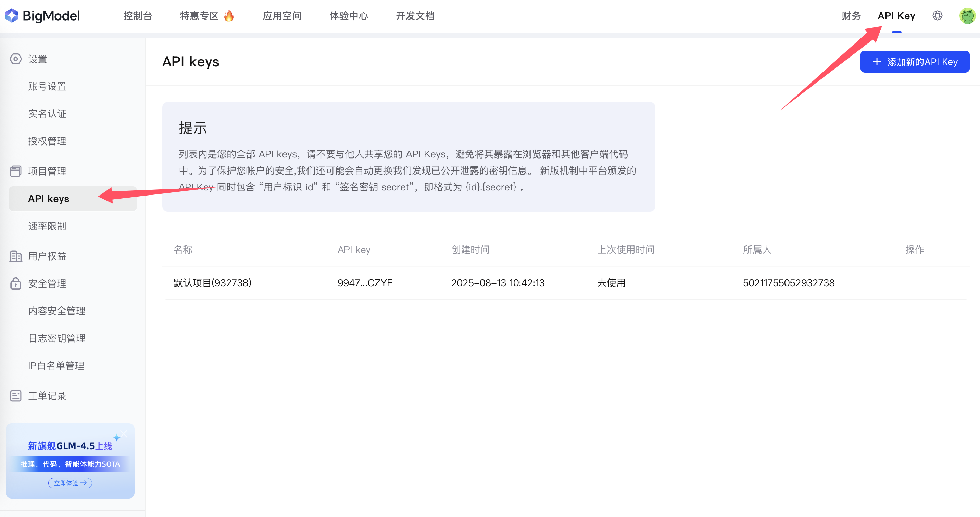Click the API keys page title
The height and width of the screenshot is (517, 980).
[x=191, y=62]
